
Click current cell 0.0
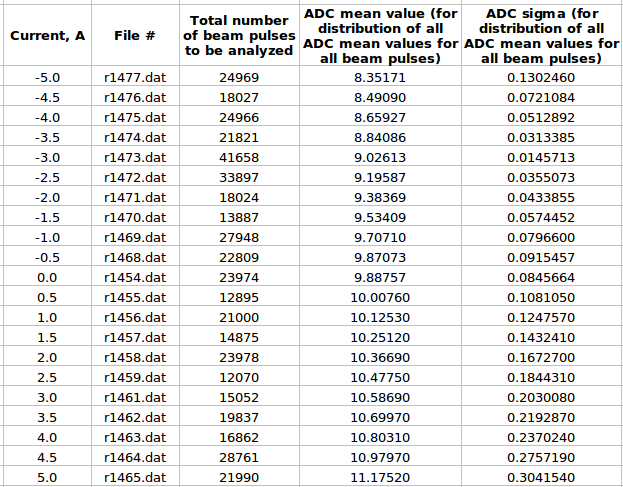47,278
